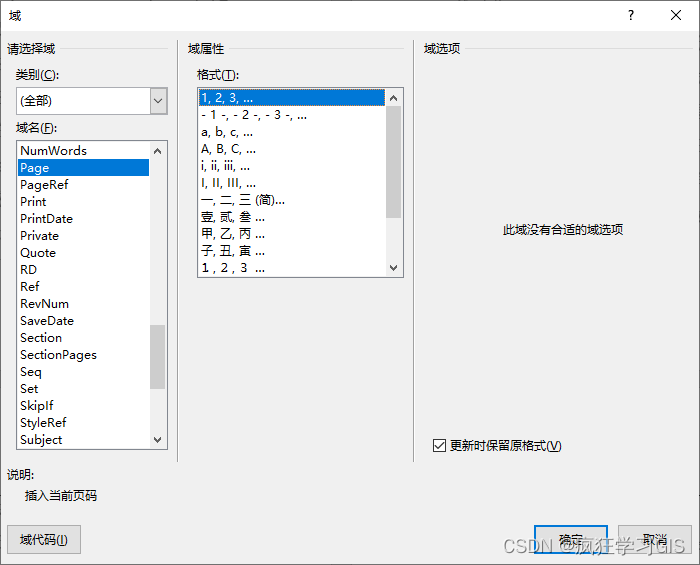
Task: Choose full-width 1 , 2 , 3 format
Action: coord(292,268)
